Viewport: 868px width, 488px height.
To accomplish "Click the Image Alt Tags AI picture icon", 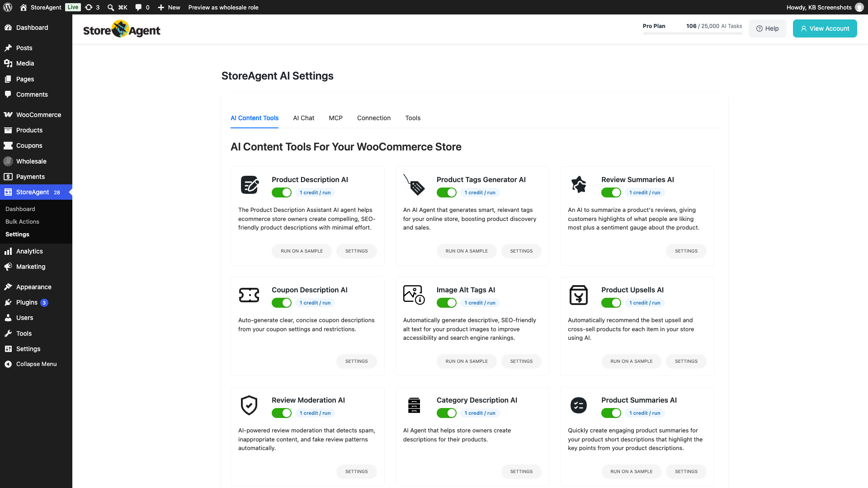I will (x=414, y=295).
